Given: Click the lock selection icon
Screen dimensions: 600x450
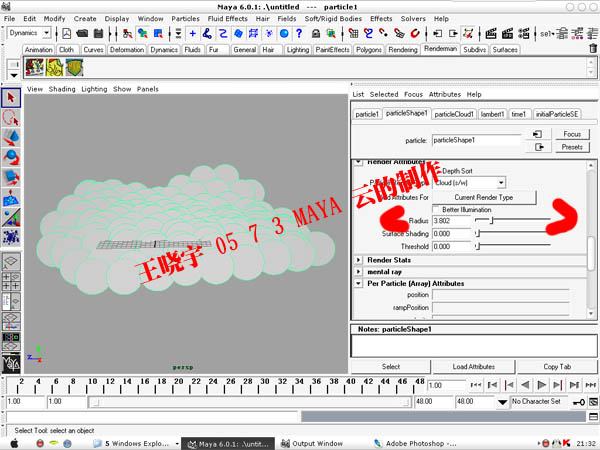Looking at the screenshot, I should tap(316, 34).
